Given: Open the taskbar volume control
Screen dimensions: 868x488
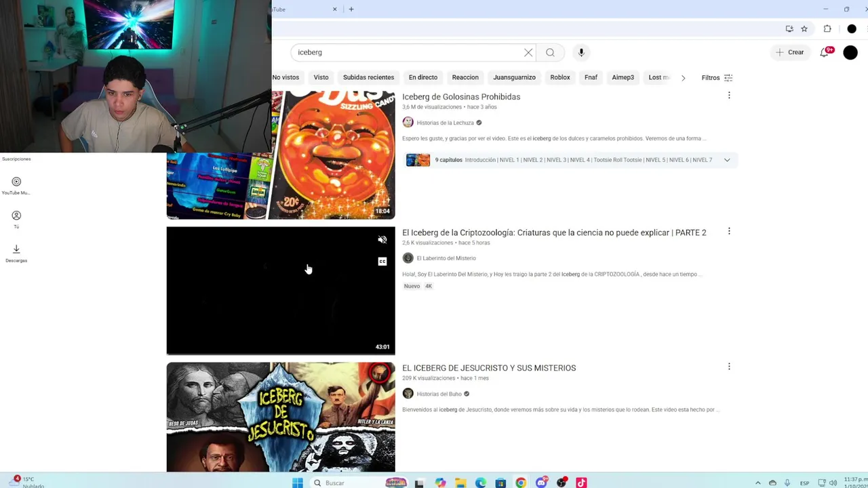Looking at the screenshot, I should [x=833, y=483].
